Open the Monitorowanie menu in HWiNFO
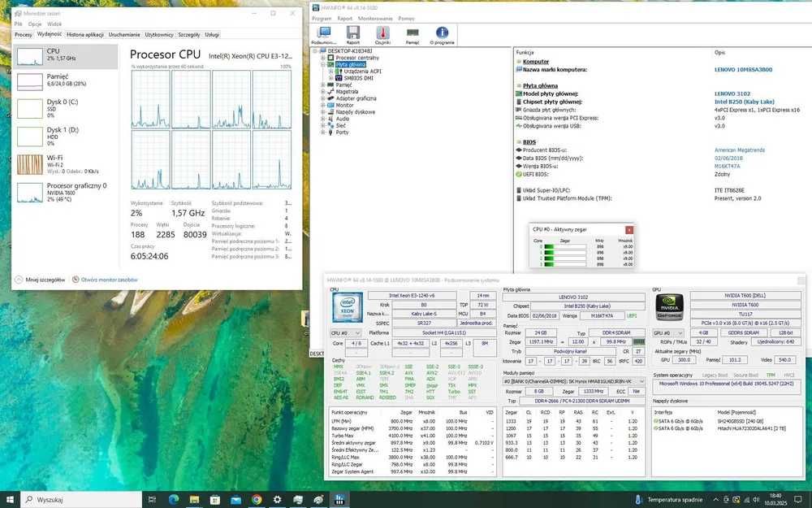Image resolution: width=812 pixels, height=508 pixels. (375, 18)
